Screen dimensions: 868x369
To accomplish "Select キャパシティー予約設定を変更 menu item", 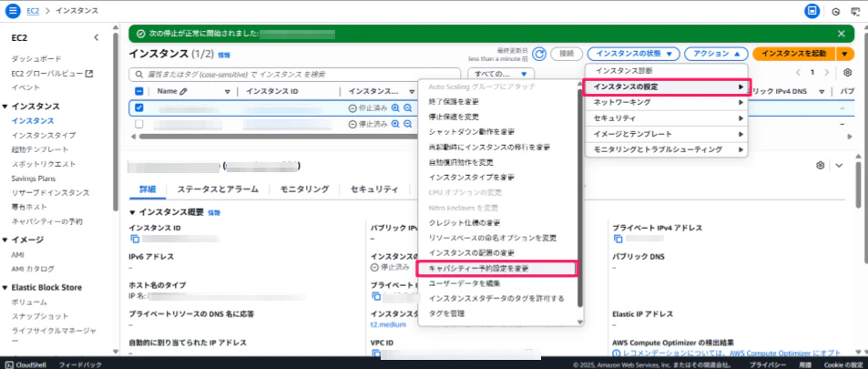I will click(x=496, y=268).
